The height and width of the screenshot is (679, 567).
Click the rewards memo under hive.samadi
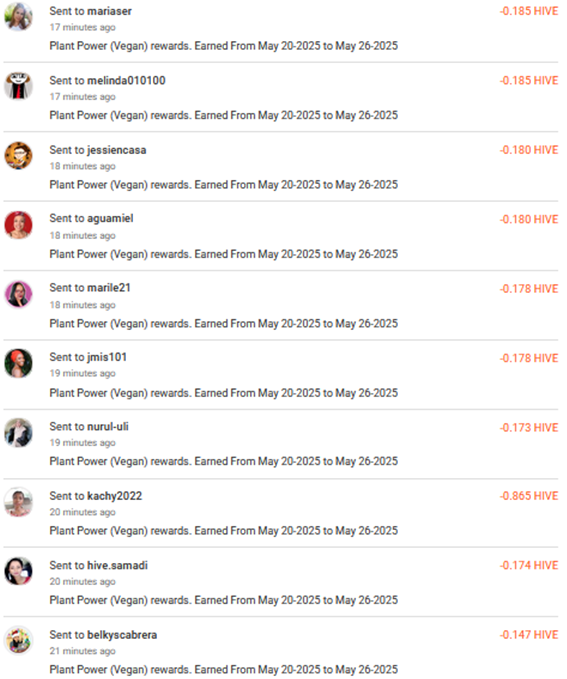tap(224, 600)
